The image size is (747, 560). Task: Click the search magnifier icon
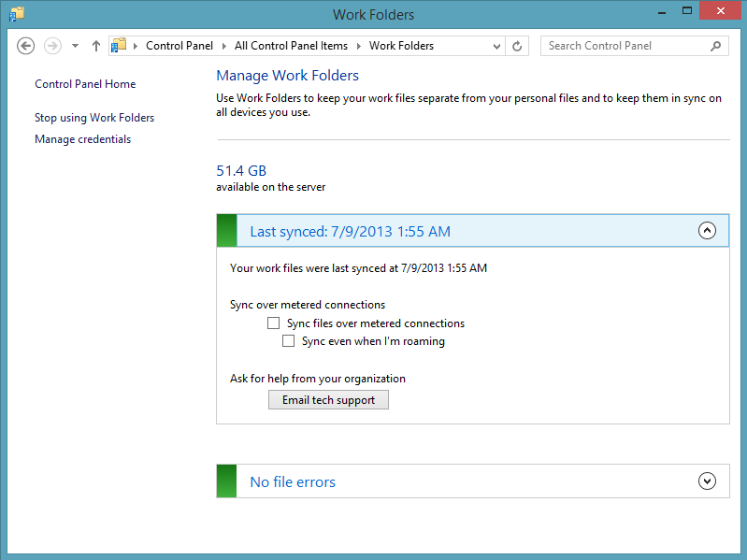(715, 46)
